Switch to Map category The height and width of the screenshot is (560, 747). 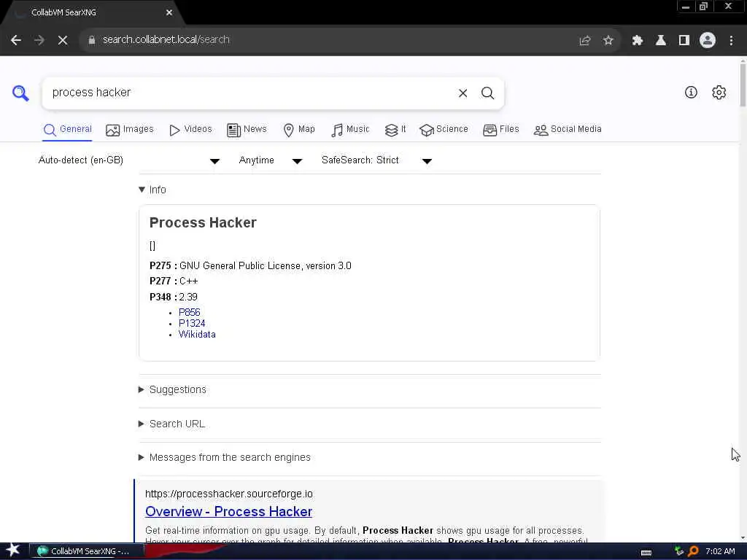pyautogui.click(x=299, y=130)
